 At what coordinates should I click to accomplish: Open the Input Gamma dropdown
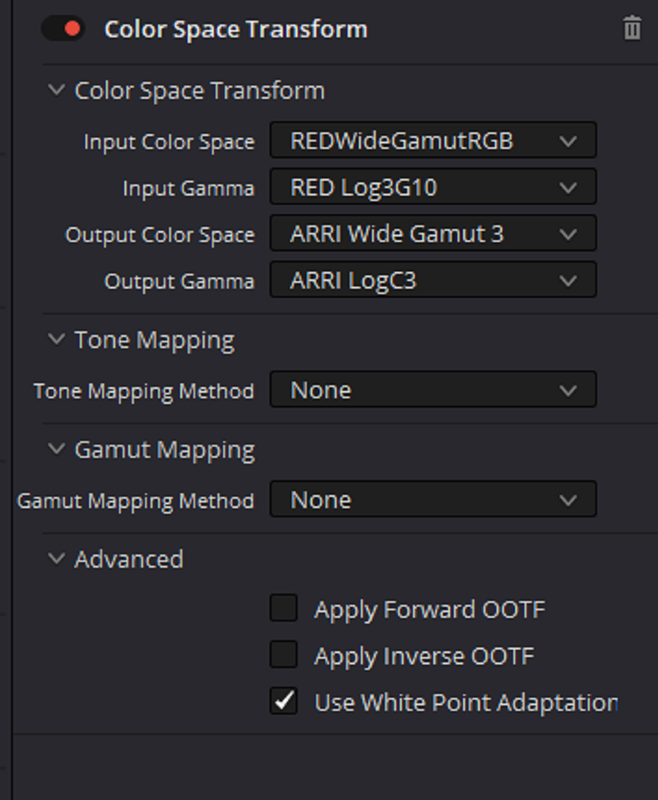point(433,187)
